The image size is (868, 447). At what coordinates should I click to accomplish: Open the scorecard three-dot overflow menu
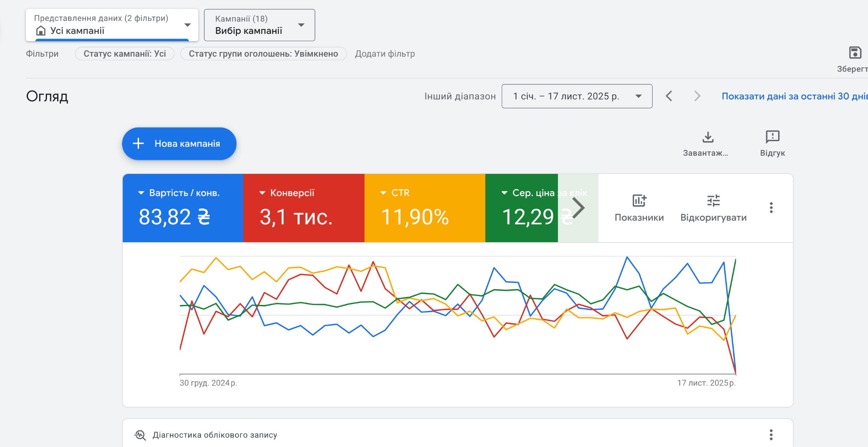pos(771,207)
